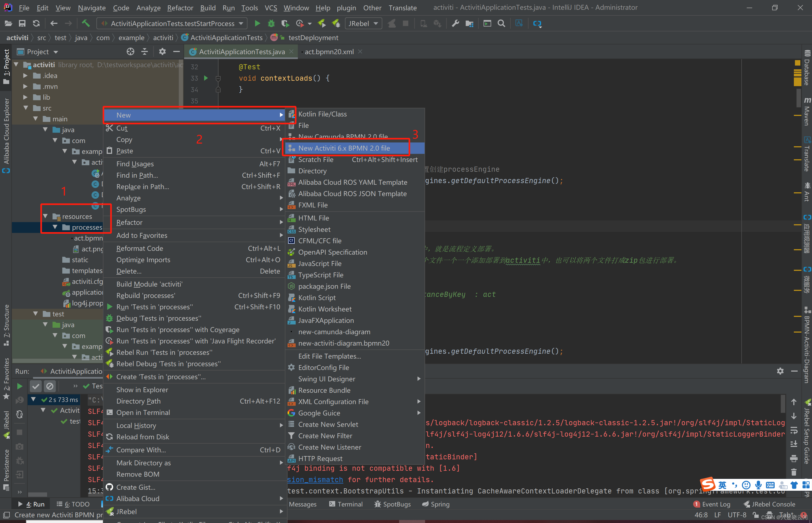
Task: Rerun tests with the Run panel play icon
Action: 20,386
